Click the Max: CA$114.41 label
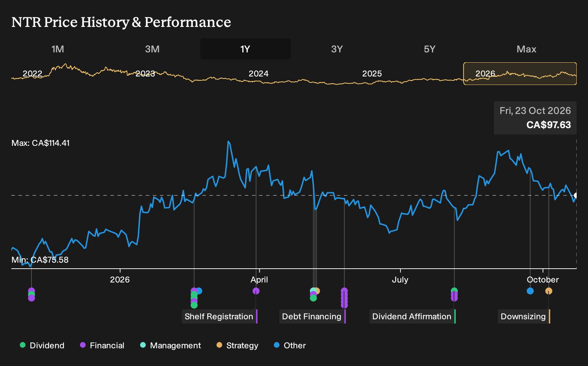The height and width of the screenshot is (366, 588). coord(41,143)
